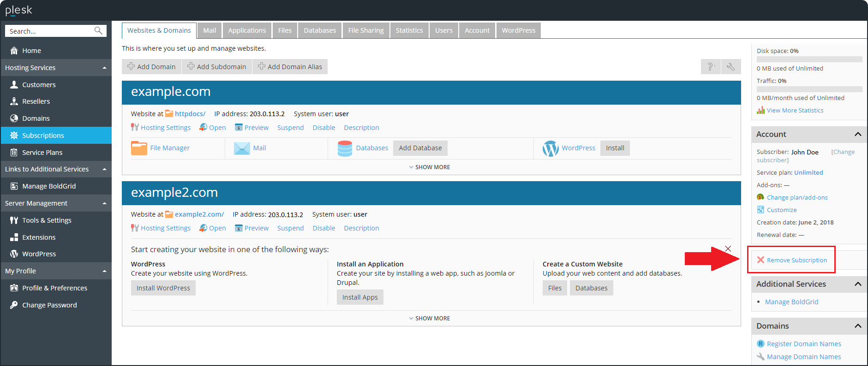Click the magnifying glass search icon

[98, 31]
